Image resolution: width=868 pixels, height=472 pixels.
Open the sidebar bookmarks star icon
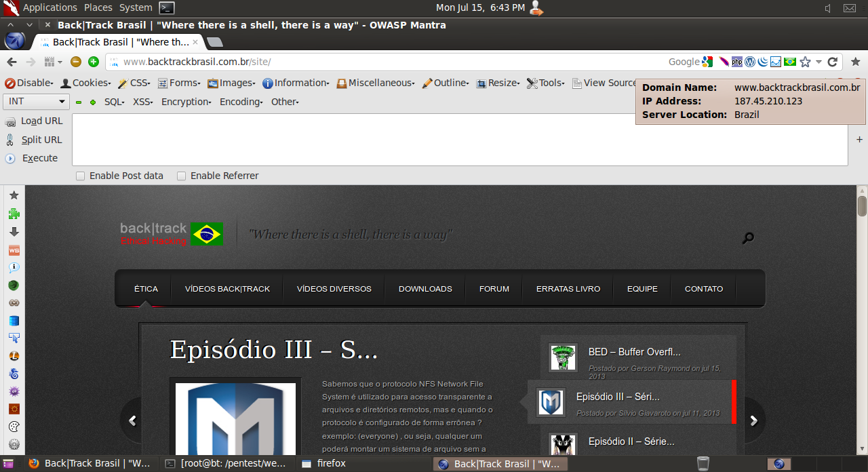pos(14,195)
